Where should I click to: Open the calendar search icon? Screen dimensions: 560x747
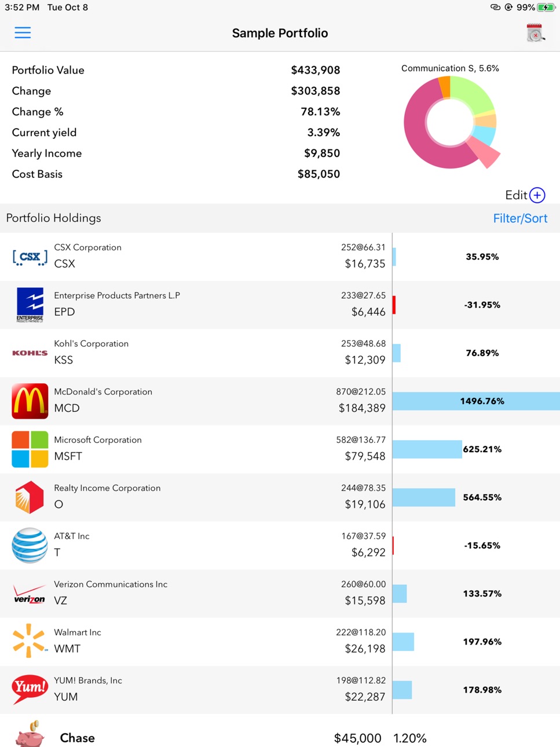pos(536,33)
